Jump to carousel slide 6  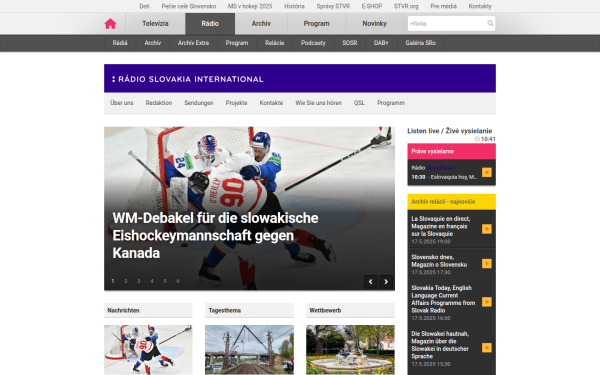pyautogui.click(x=178, y=281)
